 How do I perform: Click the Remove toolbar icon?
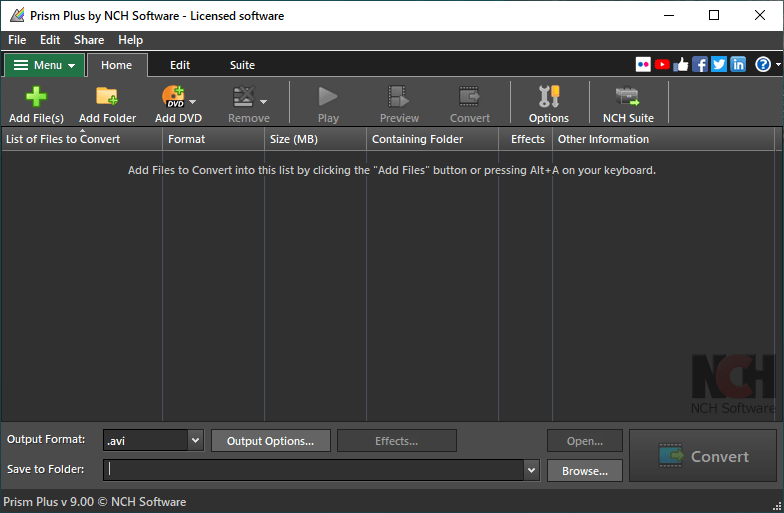pyautogui.click(x=244, y=96)
